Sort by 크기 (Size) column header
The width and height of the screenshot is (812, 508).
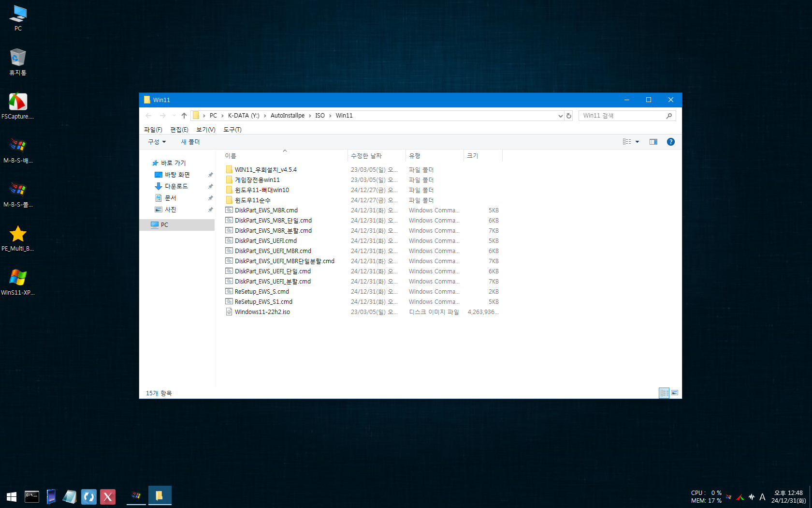[483, 156]
